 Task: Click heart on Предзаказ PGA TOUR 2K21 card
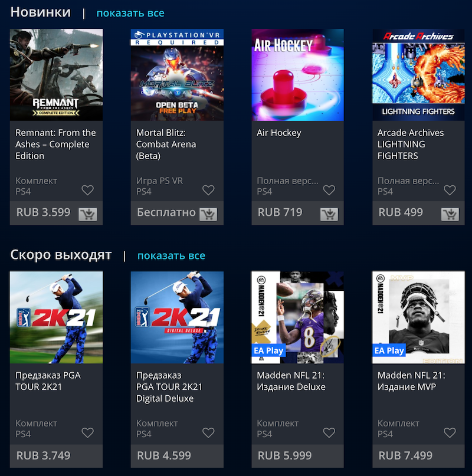pyautogui.click(x=88, y=432)
